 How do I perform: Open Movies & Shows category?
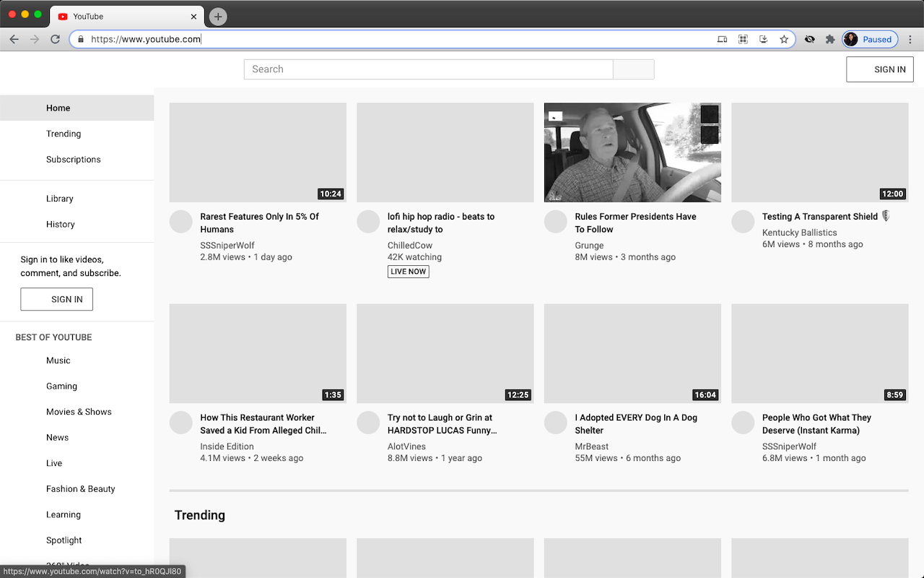pyautogui.click(x=77, y=412)
